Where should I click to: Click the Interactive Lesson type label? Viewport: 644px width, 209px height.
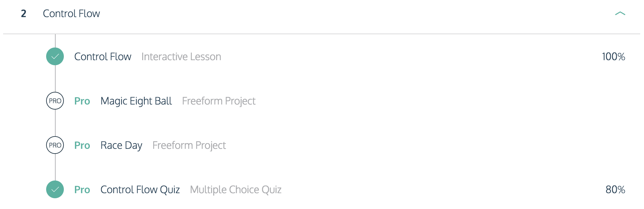click(x=181, y=56)
